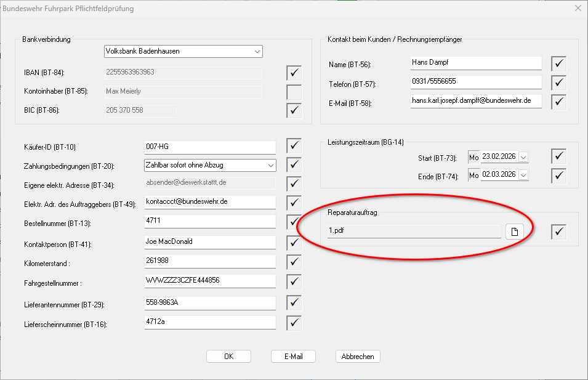Click the E-Mail button
The image size is (588, 380).
tap(293, 357)
